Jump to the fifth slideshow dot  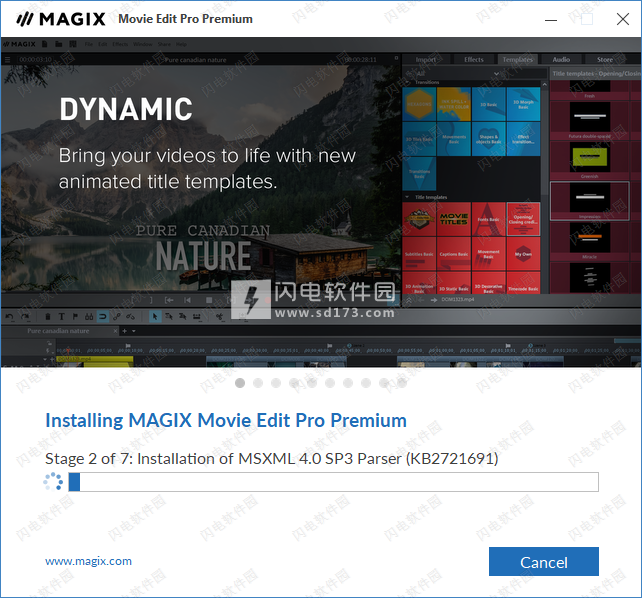(x=312, y=383)
